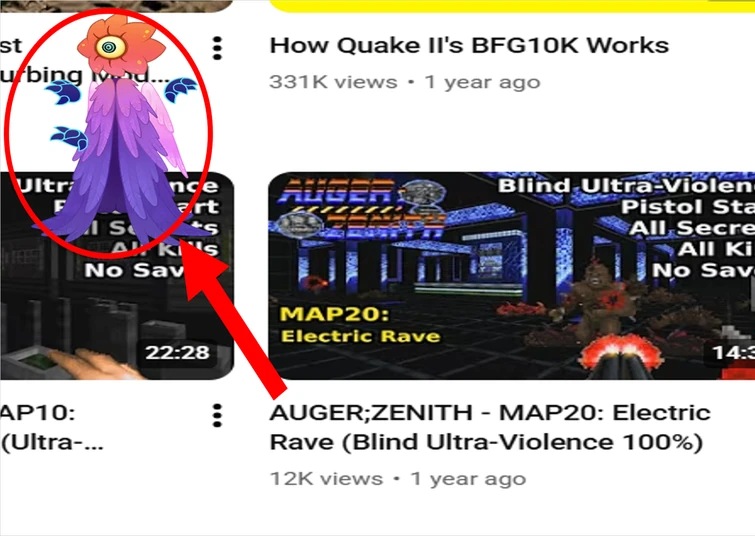Click the partially visible 14:3 duration badge
Image resolution: width=755 pixels, height=536 pixels.
click(730, 353)
